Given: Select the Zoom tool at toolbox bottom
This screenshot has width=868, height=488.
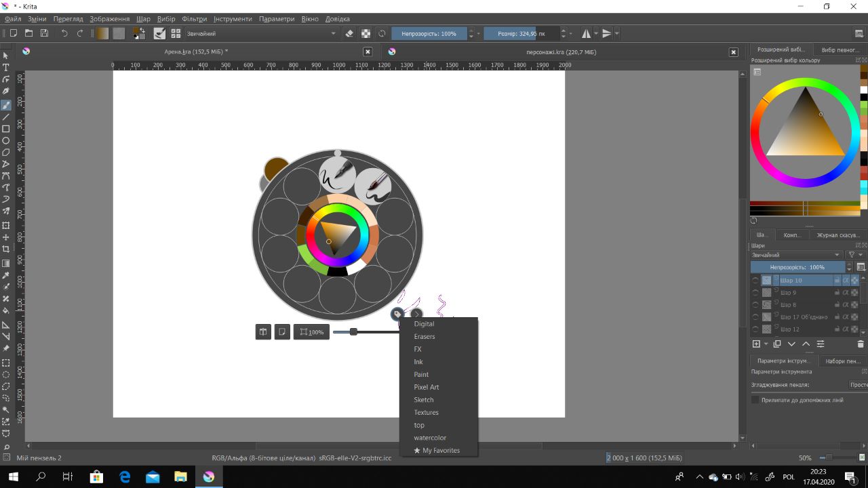Looking at the screenshot, I should pyautogui.click(x=6, y=447).
